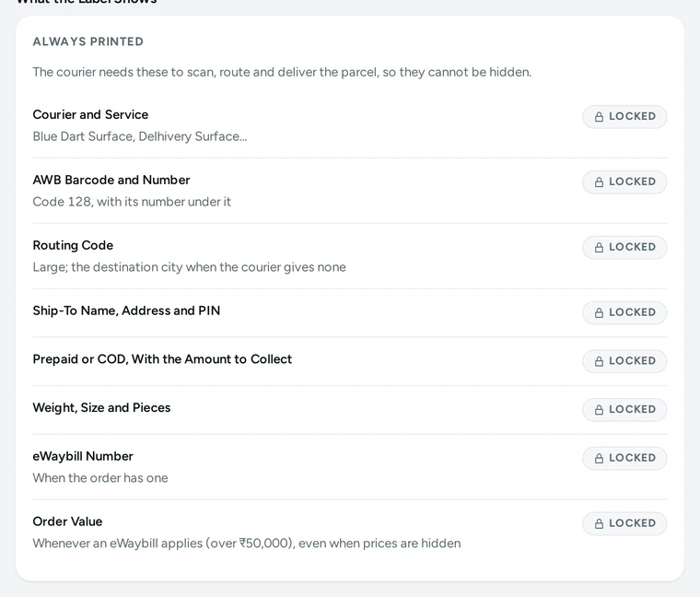
Task: Click the lock icon beside AWB Barcode and Number
Action: [x=599, y=181]
